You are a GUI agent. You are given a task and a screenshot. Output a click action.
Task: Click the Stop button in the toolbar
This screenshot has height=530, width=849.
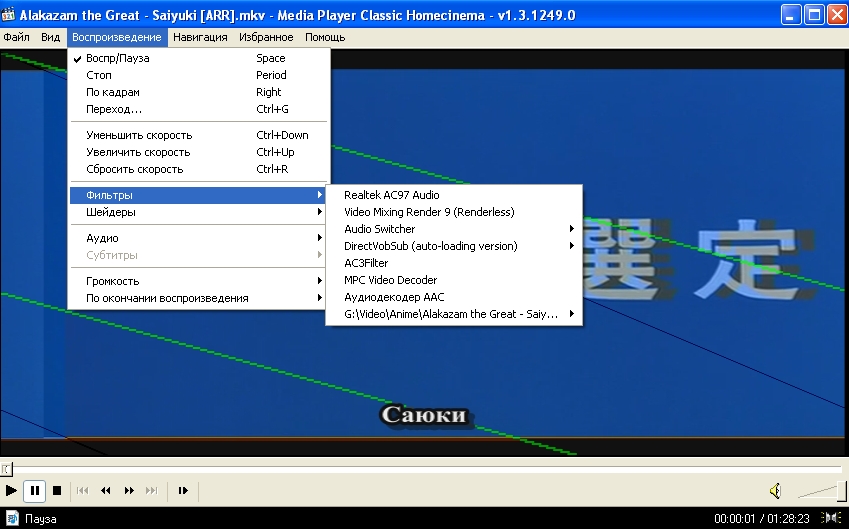coord(57,490)
